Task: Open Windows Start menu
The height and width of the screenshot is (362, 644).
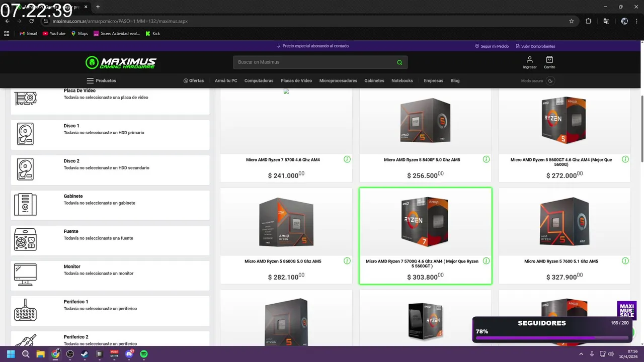Action: tap(11, 354)
